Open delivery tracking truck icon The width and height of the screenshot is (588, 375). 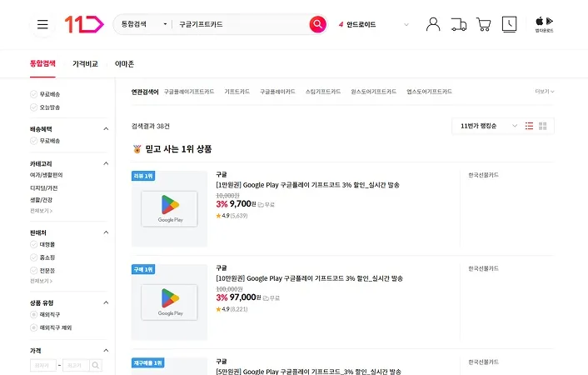(x=458, y=24)
